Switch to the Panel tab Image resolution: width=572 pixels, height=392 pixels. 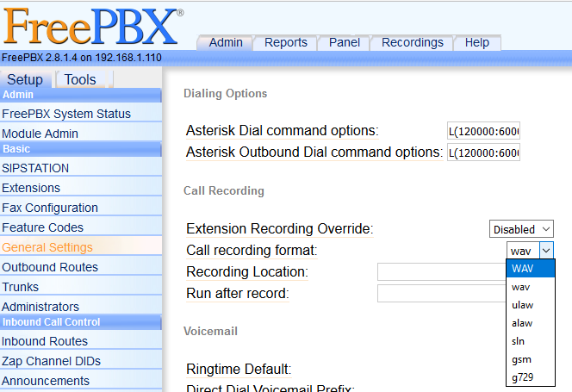345,43
